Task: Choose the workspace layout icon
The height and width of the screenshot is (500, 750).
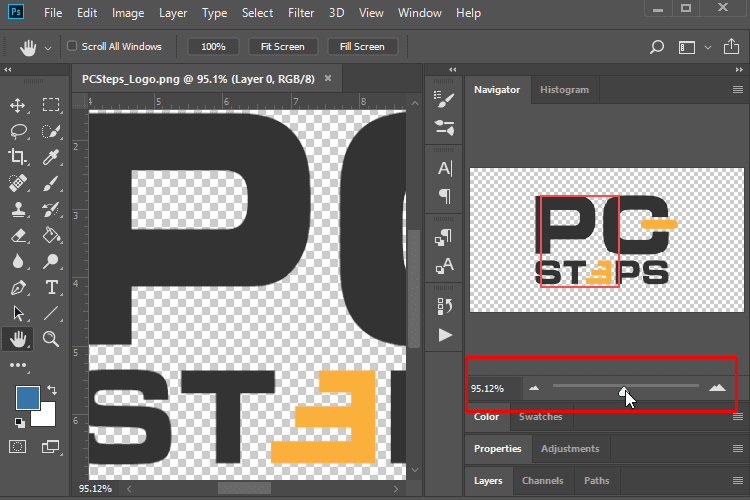Action: click(x=687, y=47)
